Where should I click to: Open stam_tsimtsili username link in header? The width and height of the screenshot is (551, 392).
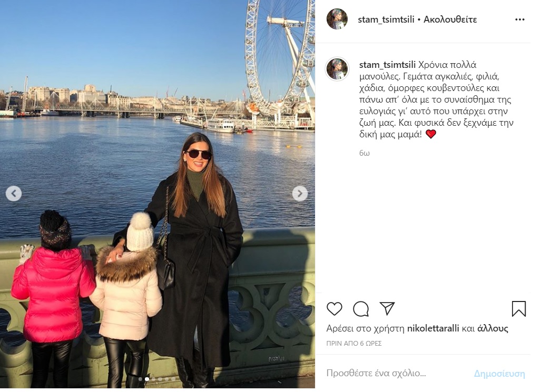pos(386,19)
